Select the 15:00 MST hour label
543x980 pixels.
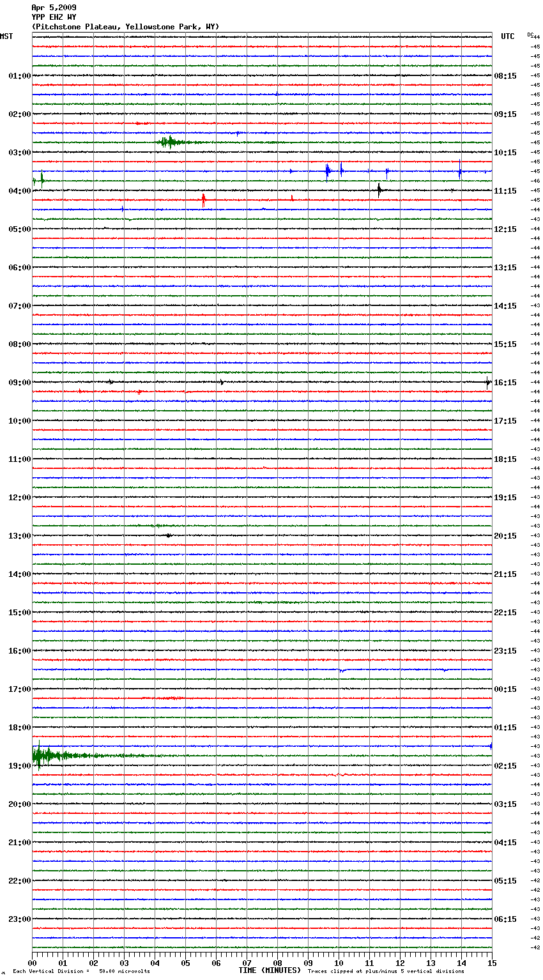[20, 613]
